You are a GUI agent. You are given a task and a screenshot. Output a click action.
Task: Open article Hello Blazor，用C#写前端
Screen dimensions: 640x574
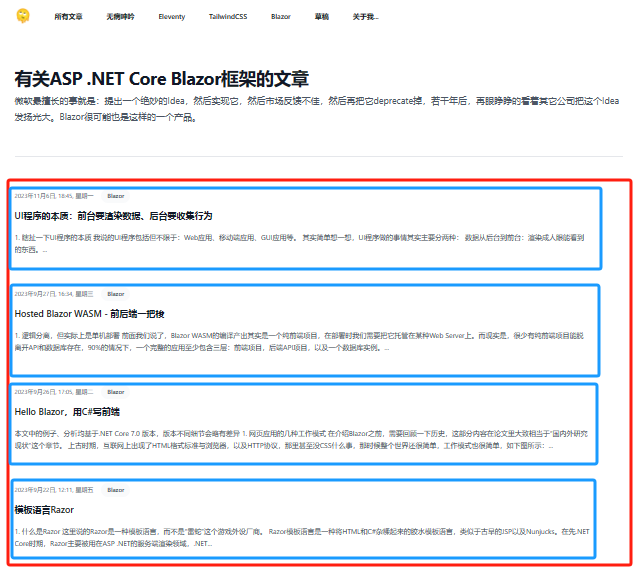click(x=67, y=412)
